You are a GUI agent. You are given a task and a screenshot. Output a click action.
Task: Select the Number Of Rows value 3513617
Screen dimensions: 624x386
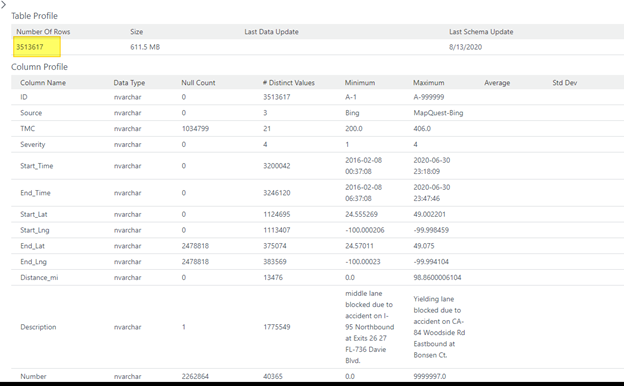(x=30, y=47)
